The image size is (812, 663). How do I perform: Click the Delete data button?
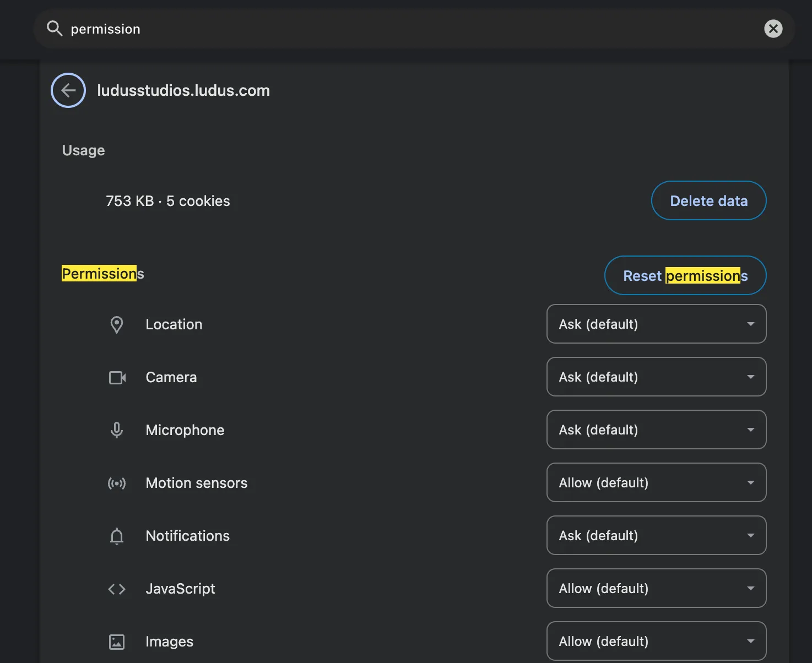click(708, 200)
